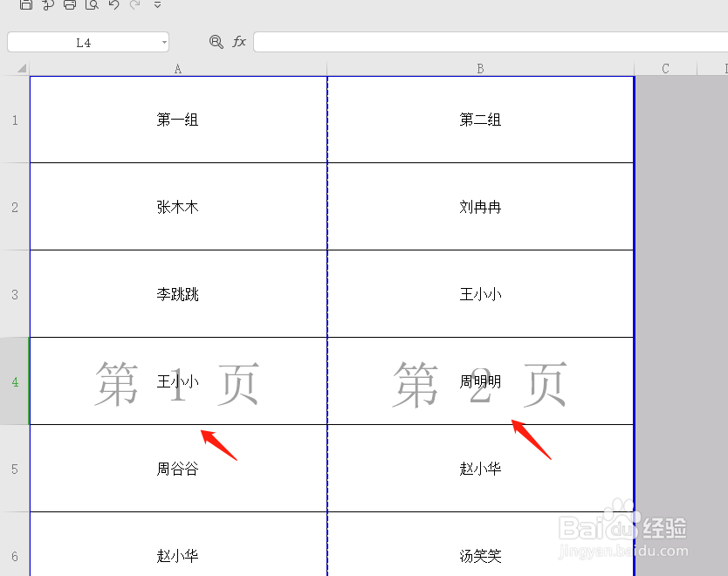Click the Print icon
Screen dimensions: 728x576
click(x=70, y=4)
